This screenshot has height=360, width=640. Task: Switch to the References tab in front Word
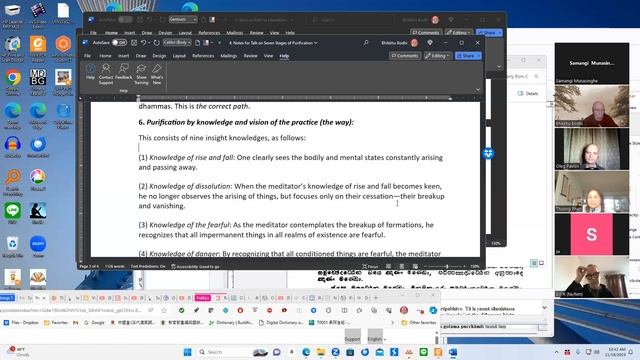coord(203,56)
